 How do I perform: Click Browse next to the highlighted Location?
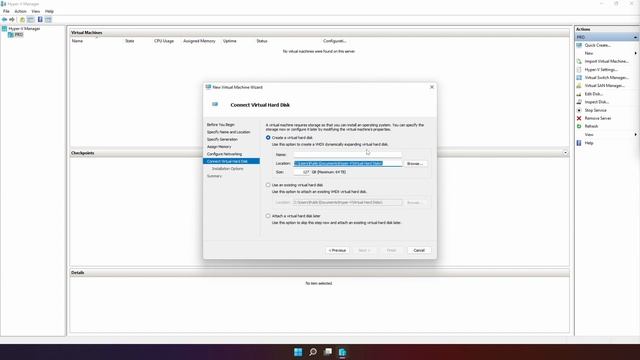415,164
